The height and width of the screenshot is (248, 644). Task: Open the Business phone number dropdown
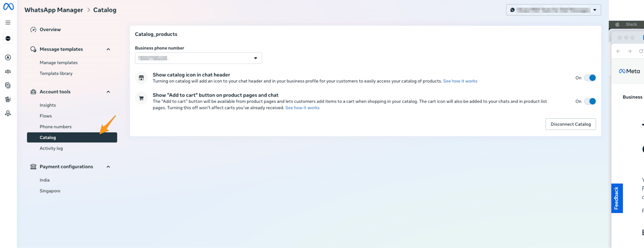(255, 58)
